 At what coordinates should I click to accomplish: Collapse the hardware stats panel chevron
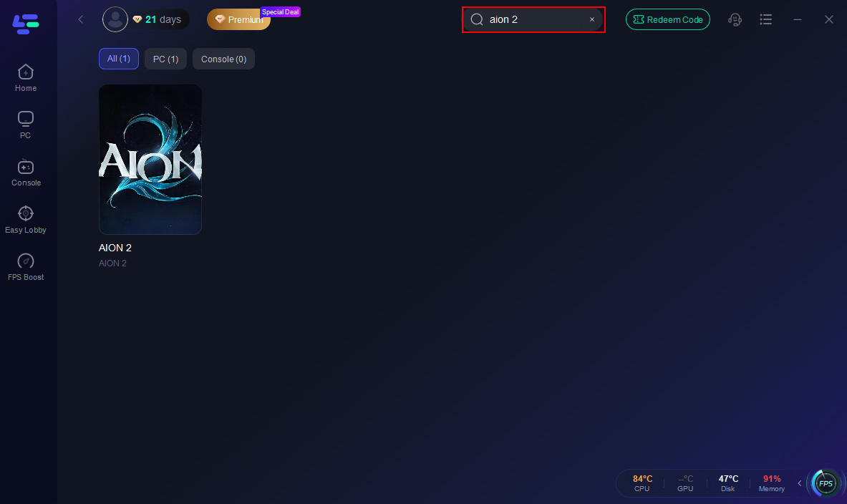pyautogui.click(x=800, y=483)
